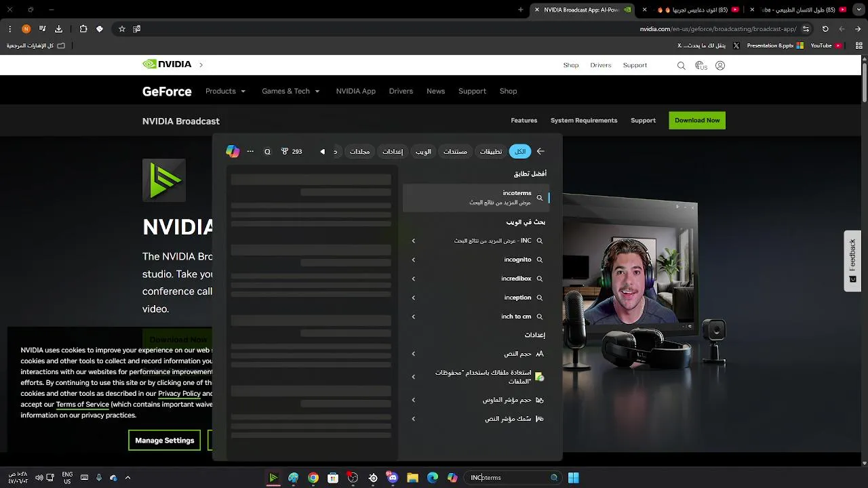Open the Privacy Policy link
Viewport: 868px width, 488px height.
click(179, 394)
